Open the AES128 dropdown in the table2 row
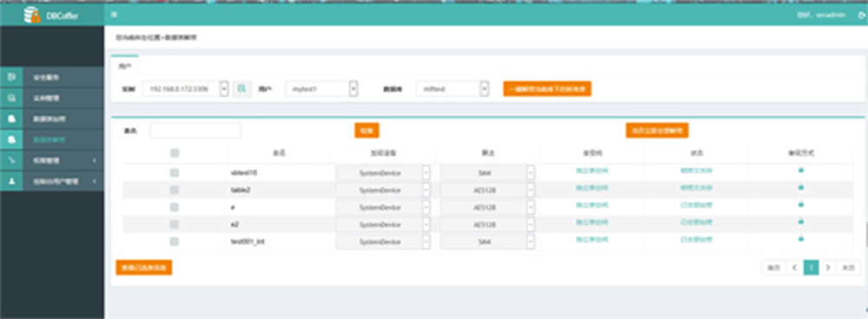Screen dimensions: 868x319 [x=488, y=190]
